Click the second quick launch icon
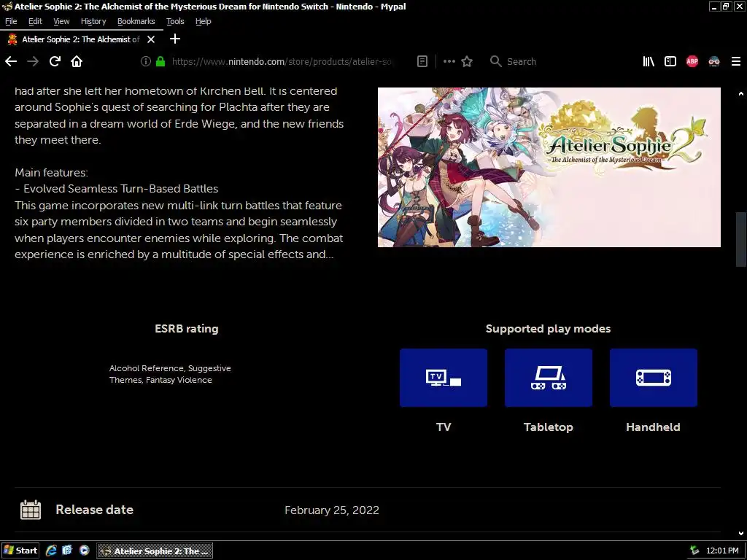Screen dimensions: 747x560 pyautogui.click(x=67, y=551)
